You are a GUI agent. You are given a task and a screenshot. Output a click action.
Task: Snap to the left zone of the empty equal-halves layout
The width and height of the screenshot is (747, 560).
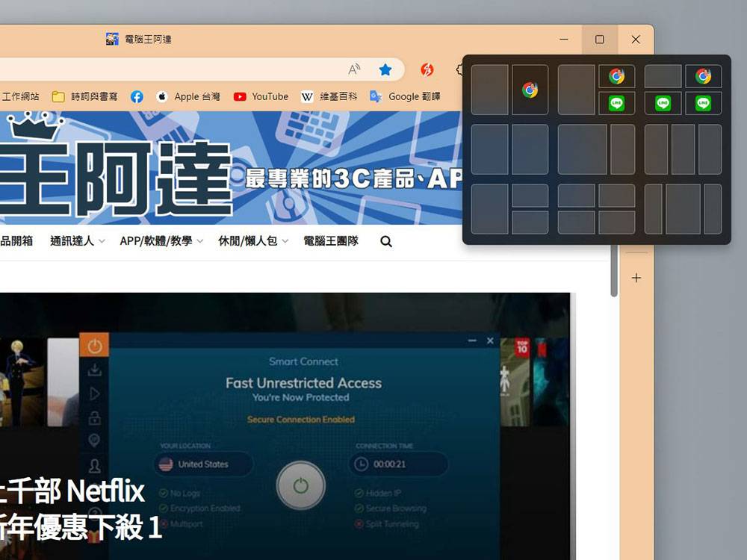coord(490,149)
